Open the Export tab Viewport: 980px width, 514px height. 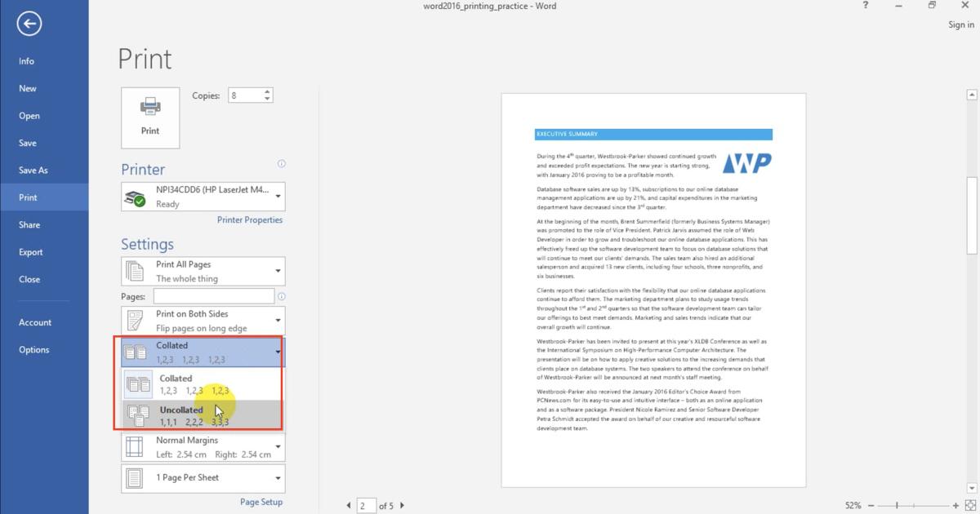[x=44, y=252]
